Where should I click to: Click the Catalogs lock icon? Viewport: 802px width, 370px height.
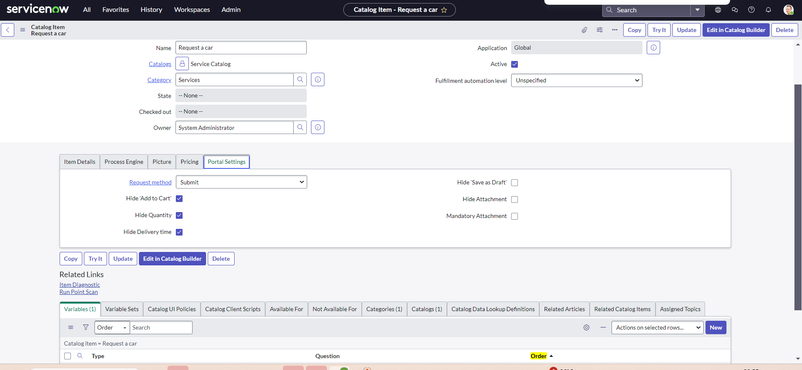(182, 64)
